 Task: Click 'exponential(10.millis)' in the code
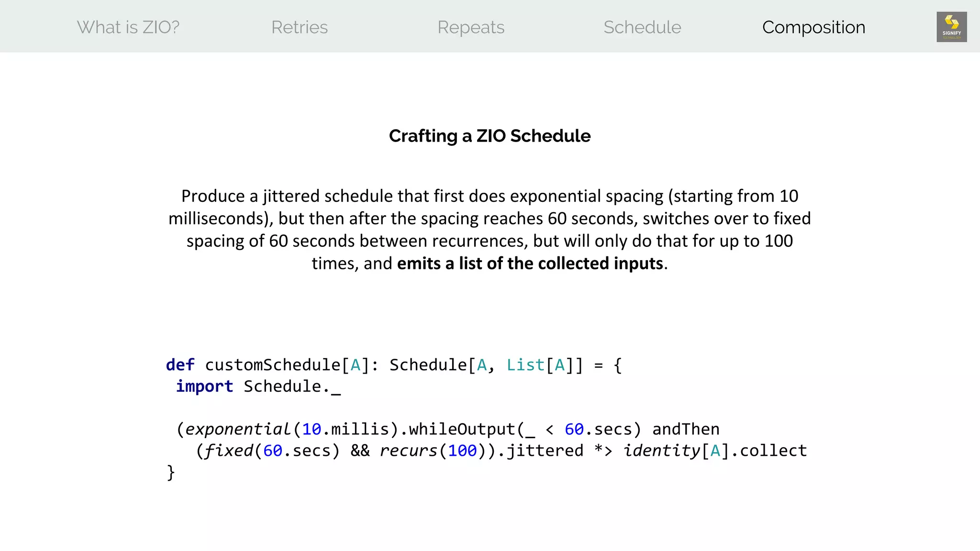click(292, 430)
